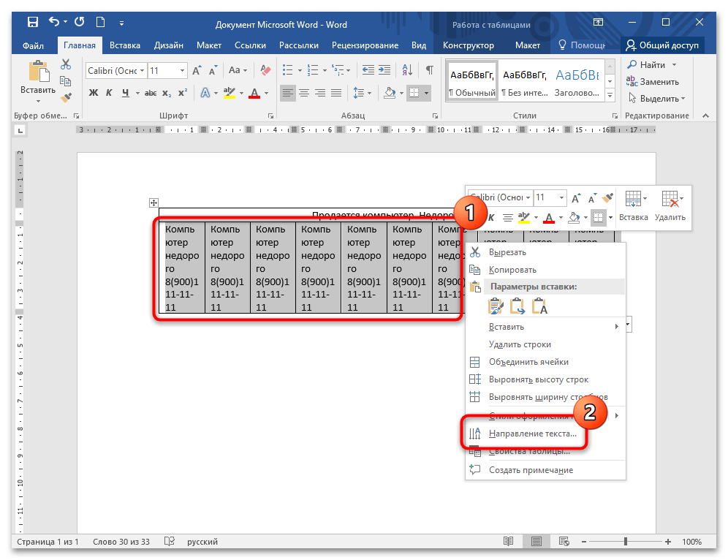Click the ribbon text highlight color button
Image resolution: width=728 pixels, height=560 pixels.
tap(229, 93)
